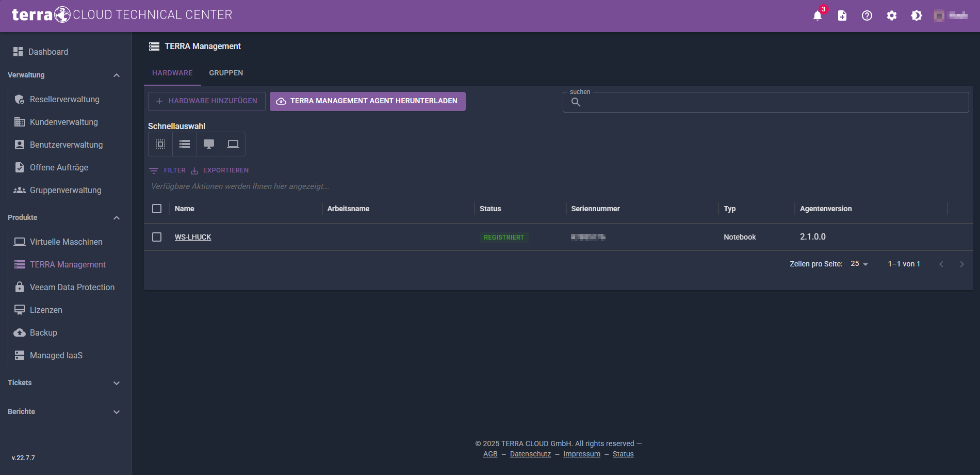Click agent version 2.1.0.0 cell
The image size is (980, 475).
(x=813, y=236)
